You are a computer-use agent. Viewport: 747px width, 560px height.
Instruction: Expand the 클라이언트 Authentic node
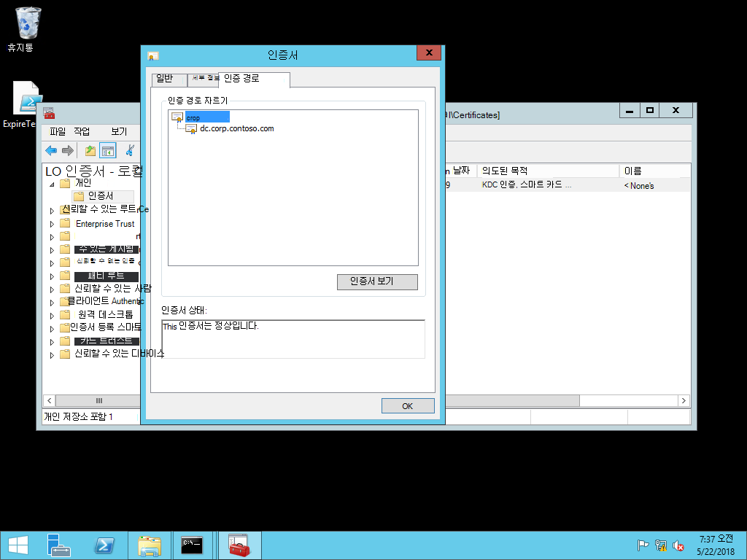(x=52, y=303)
